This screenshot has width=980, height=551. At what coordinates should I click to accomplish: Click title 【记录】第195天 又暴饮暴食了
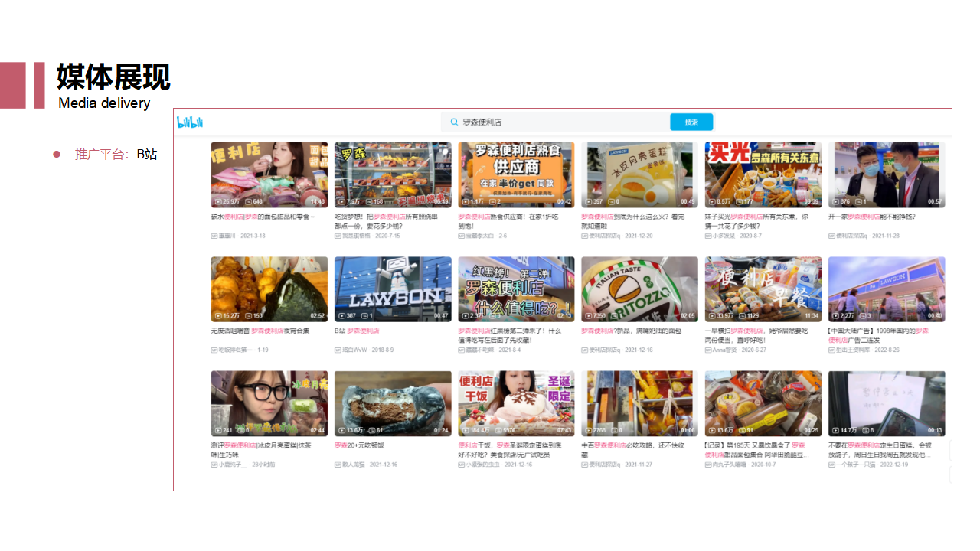click(756, 449)
